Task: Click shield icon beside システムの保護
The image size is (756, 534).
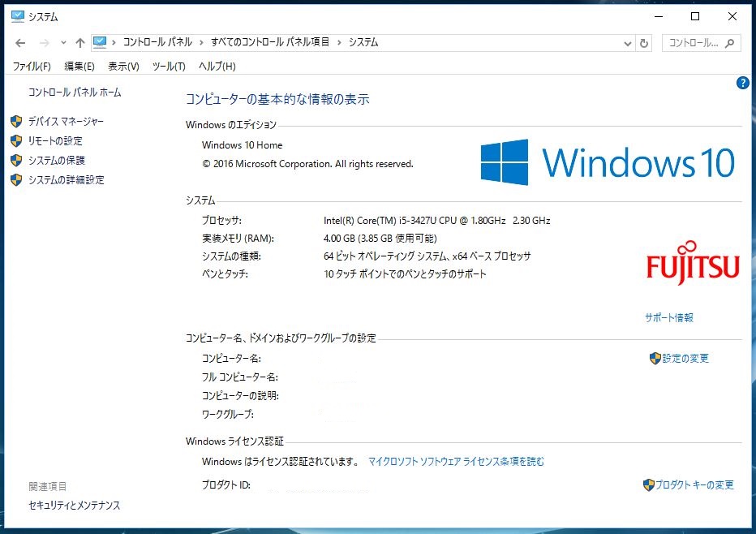Action: pos(16,160)
